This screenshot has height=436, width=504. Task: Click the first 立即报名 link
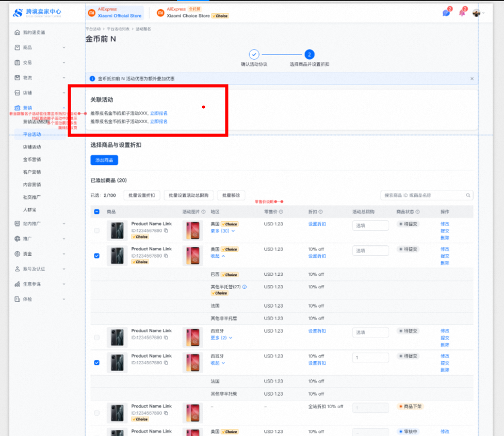[158, 113]
